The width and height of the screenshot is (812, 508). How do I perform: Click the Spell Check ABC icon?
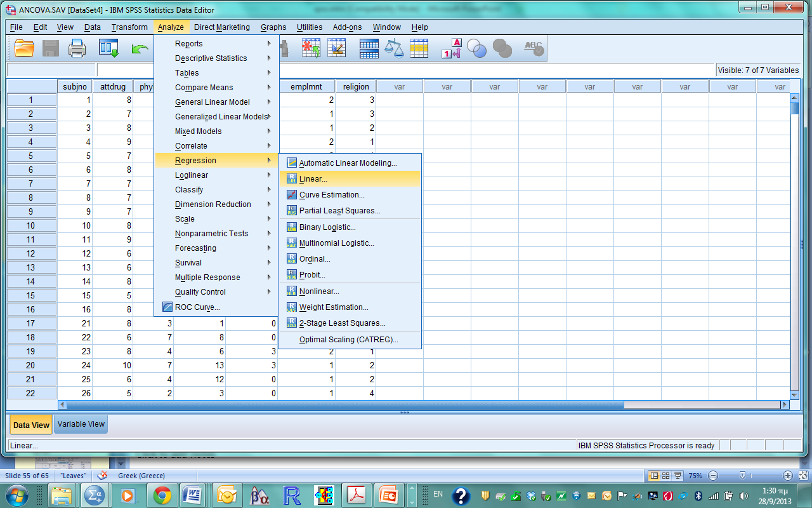coord(534,48)
